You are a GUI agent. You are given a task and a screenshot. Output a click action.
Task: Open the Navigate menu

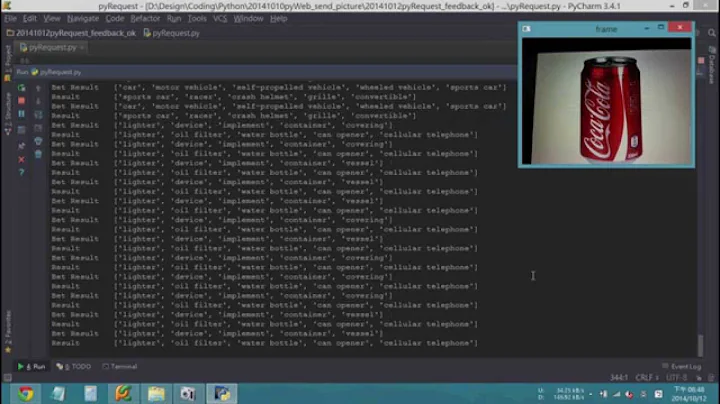(83, 18)
